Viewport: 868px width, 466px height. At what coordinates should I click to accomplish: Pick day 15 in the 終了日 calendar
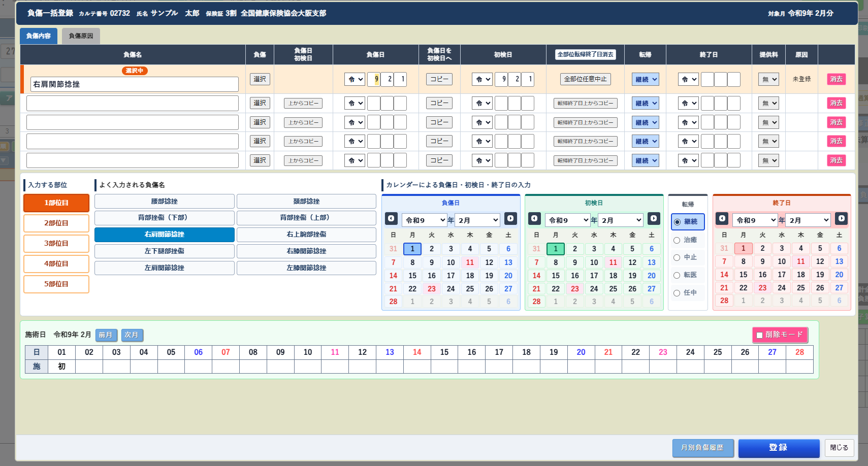(x=744, y=275)
